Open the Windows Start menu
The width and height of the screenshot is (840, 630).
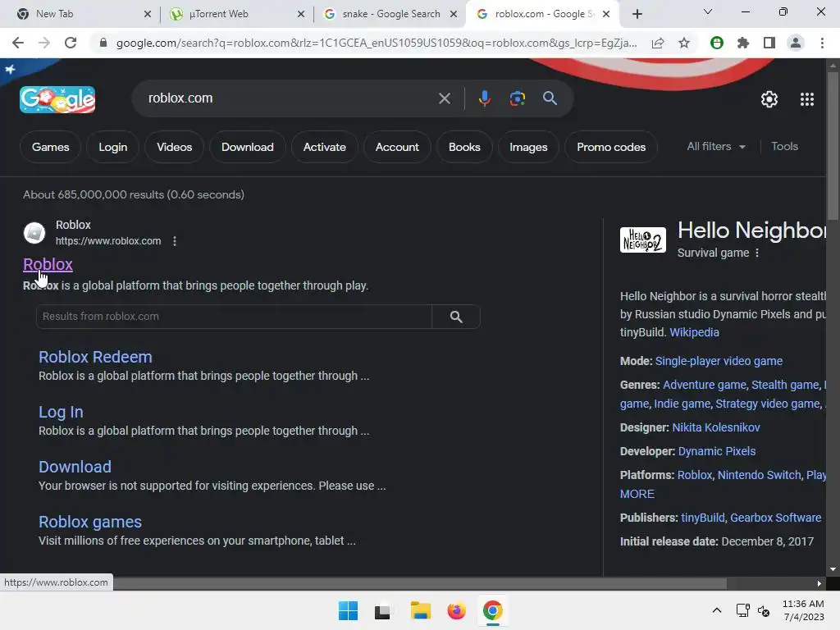point(348,611)
